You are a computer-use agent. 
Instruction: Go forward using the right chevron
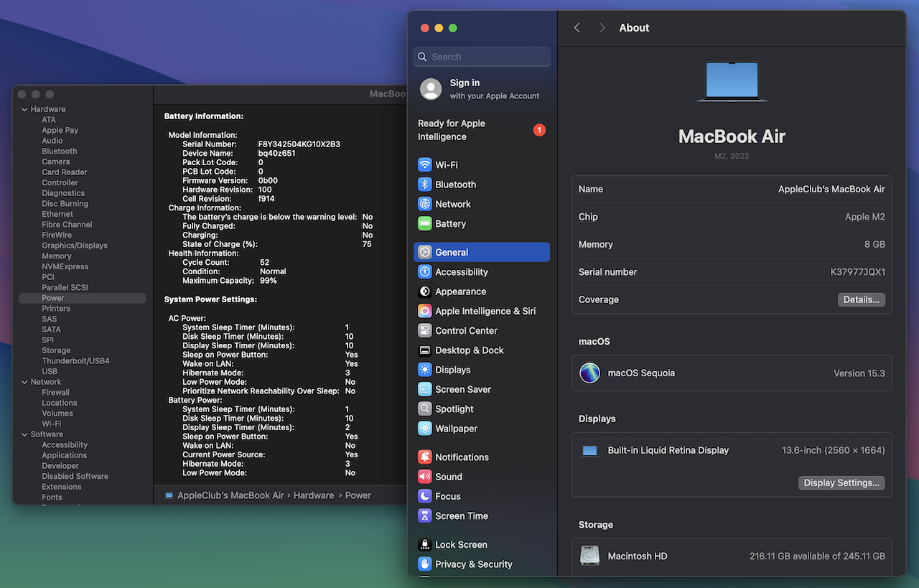(x=602, y=28)
